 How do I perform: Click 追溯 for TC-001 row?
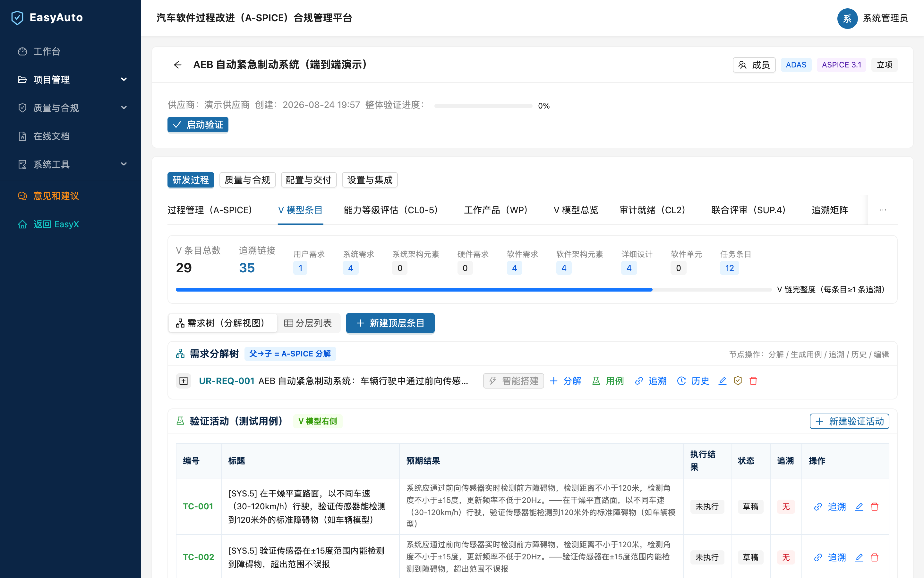tap(830, 507)
